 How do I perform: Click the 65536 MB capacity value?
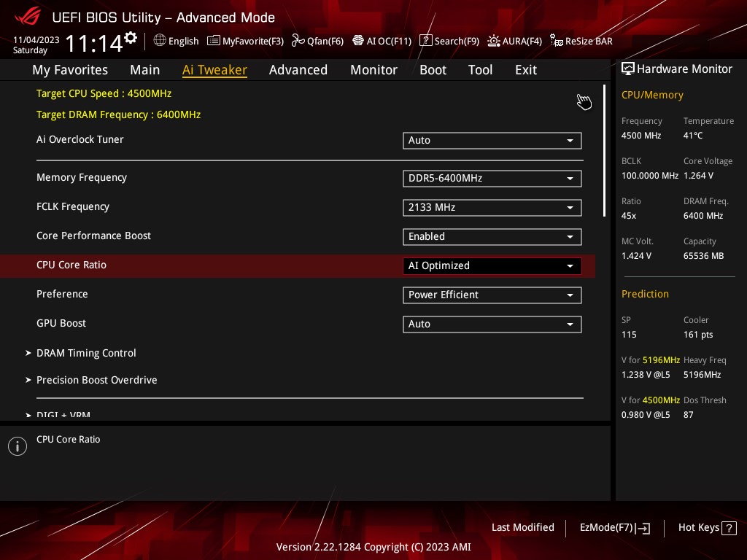point(704,256)
